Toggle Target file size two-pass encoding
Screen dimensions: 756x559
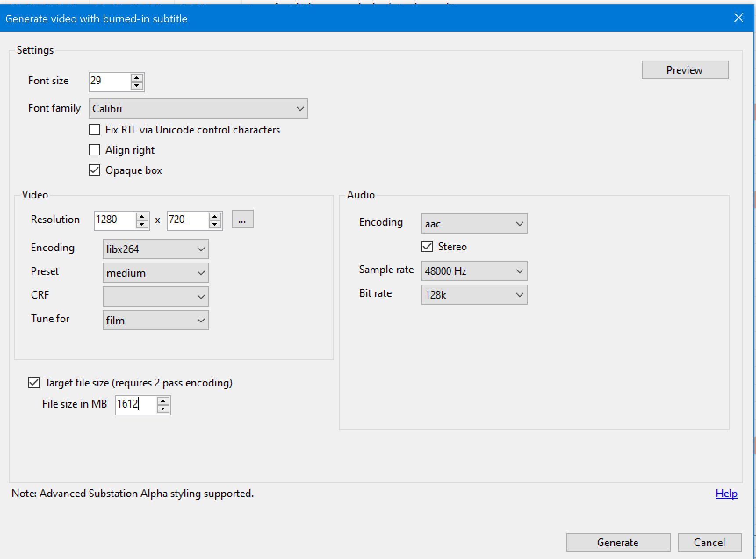(34, 383)
